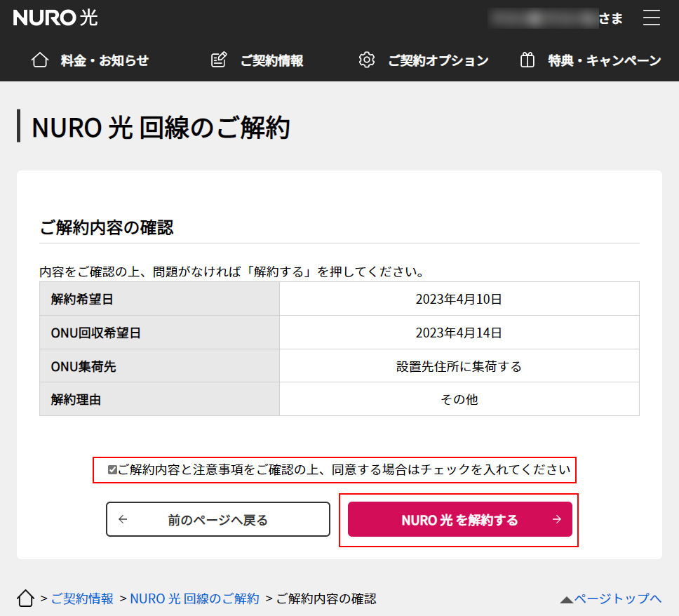
Task: Open the hamburger menu
Action: 652,18
